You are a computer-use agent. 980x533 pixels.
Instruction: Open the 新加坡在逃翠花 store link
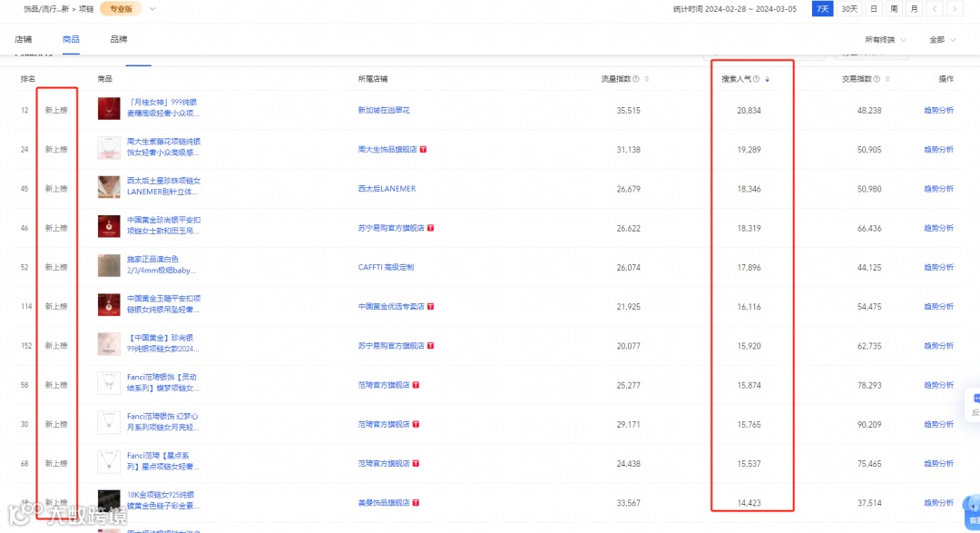point(384,110)
